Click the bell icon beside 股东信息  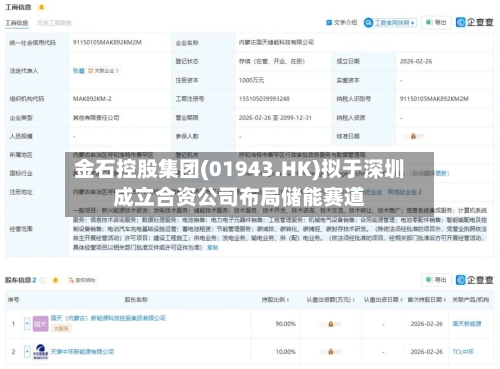coord(56,280)
